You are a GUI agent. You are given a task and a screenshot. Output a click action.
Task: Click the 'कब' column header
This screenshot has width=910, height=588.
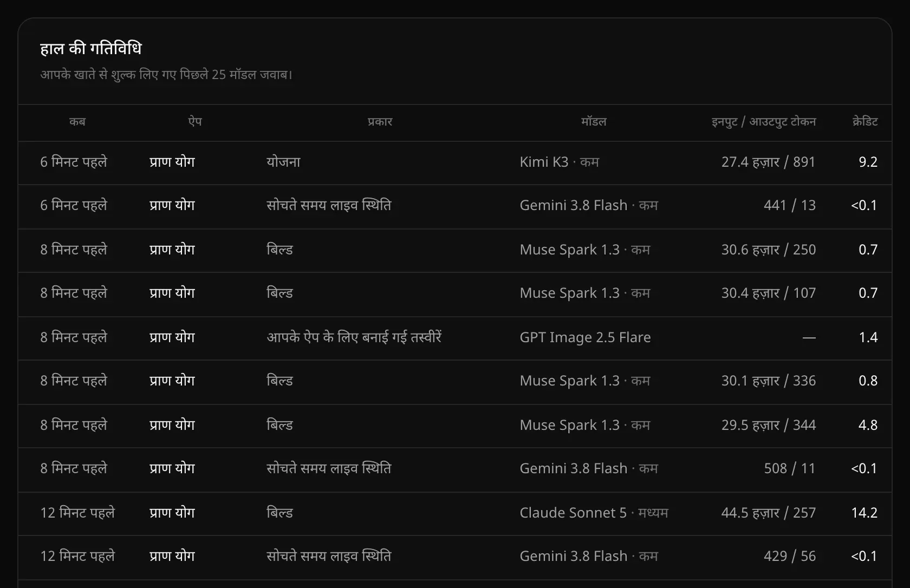tap(77, 122)
